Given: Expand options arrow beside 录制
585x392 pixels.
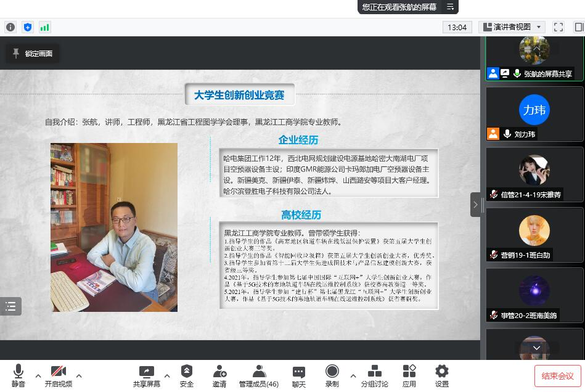Looking at the screenshot, I should (353, 375).
